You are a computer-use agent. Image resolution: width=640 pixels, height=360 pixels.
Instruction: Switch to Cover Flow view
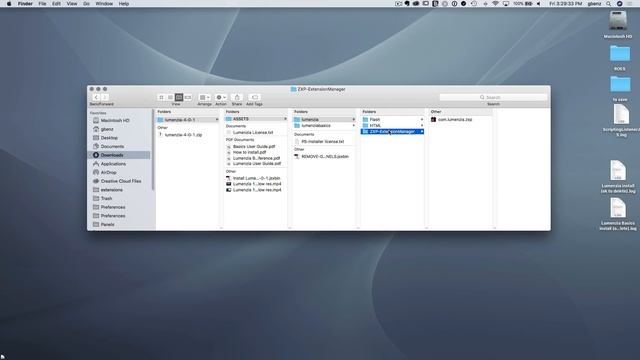[x=188, y=97]
